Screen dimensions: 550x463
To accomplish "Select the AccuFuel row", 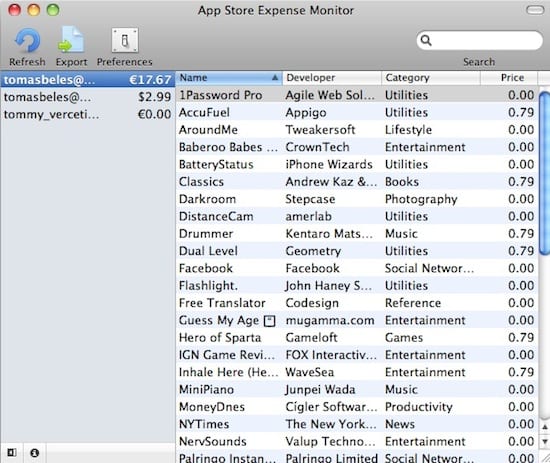I will click(x=357, y=112).
